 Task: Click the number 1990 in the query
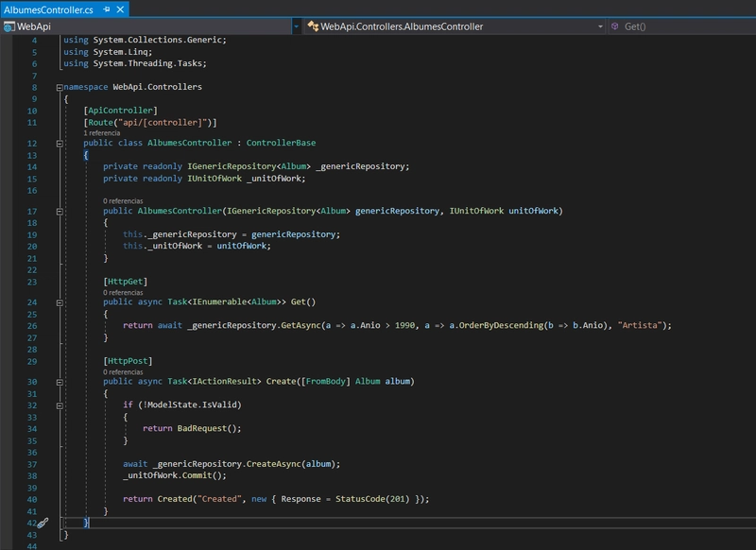404,325
